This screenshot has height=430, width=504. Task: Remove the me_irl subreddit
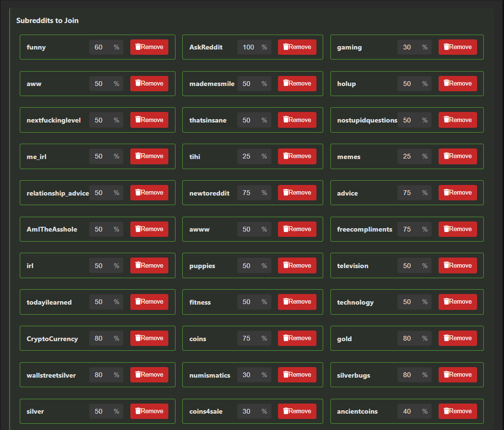(x=149, y=156)
